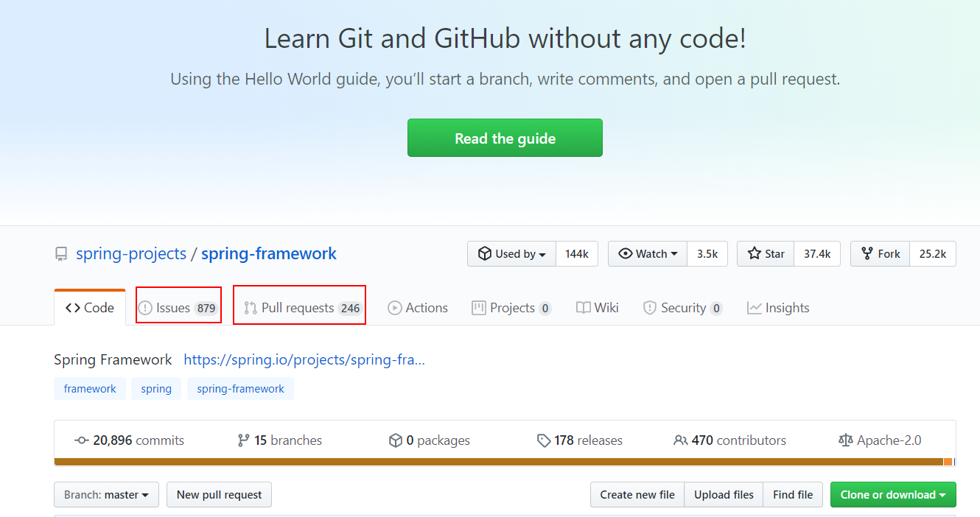Star the repository
Screen dimensions: 980x517
(766, 253)
